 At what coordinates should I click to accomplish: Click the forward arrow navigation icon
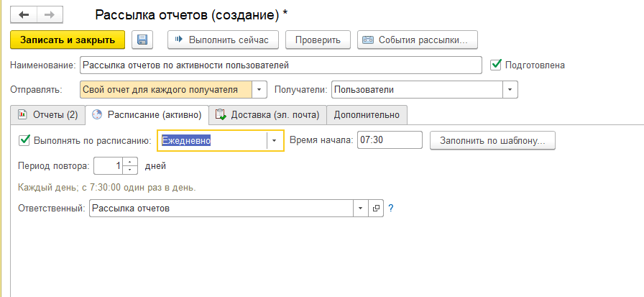coord(50,15)
